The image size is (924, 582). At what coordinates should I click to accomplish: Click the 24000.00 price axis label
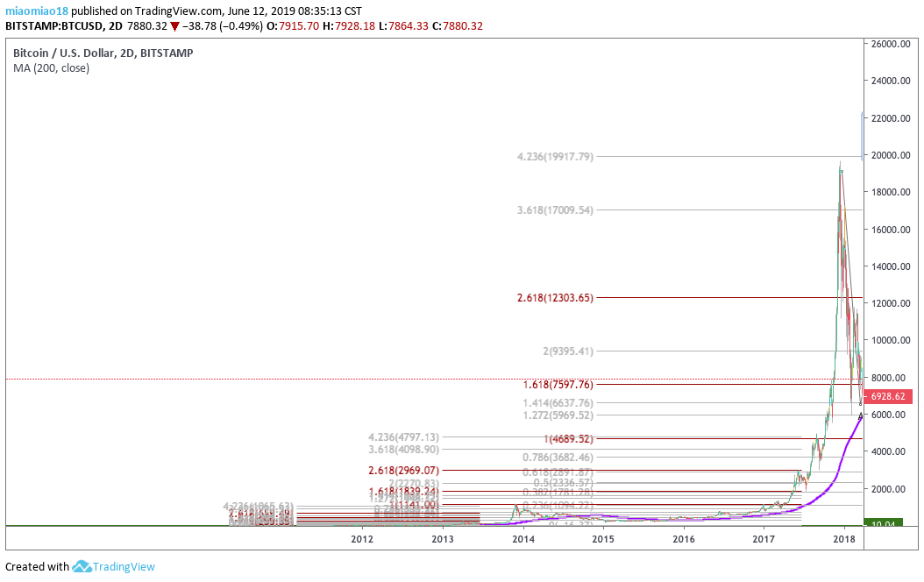point(891,82)
